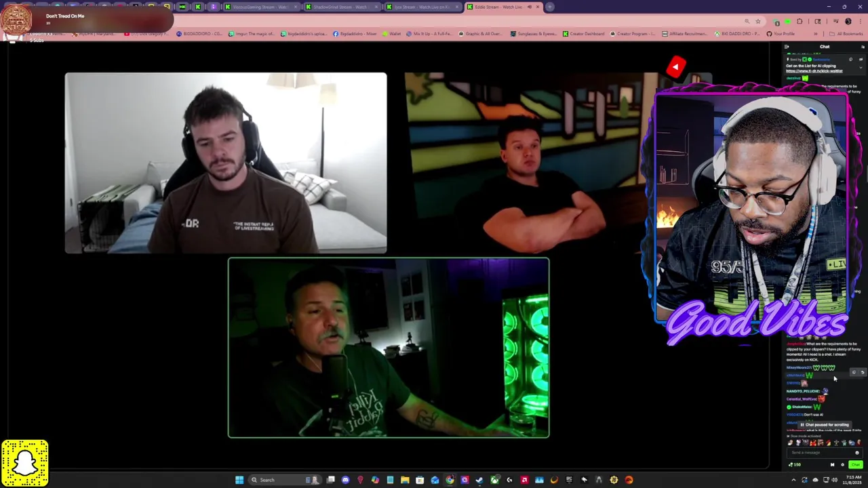Open Microsoft Store from the taskbar
Viewport: 868px width, 488px height.
pyautogui.click(x=420, y=480)
